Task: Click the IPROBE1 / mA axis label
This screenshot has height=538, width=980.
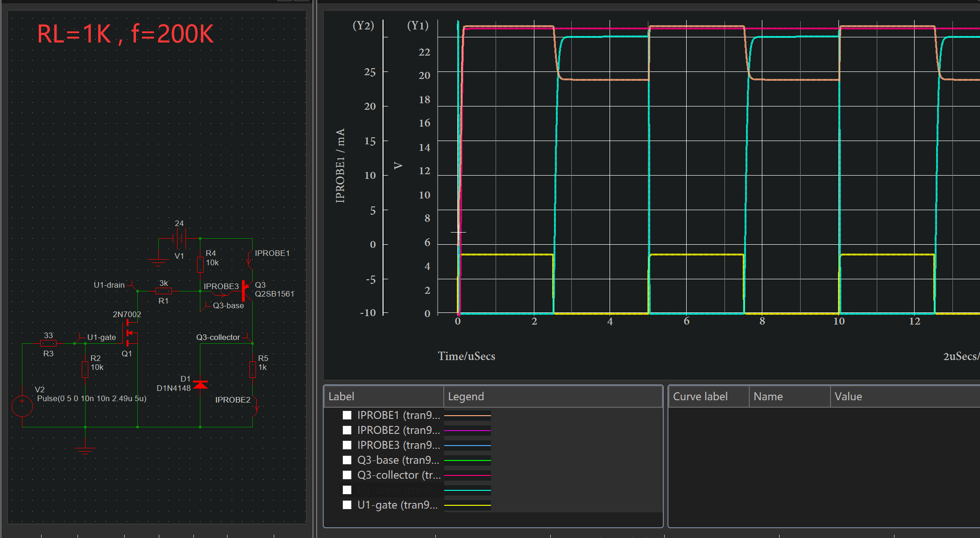Action: pyautogui.click(x=340, y=165)
